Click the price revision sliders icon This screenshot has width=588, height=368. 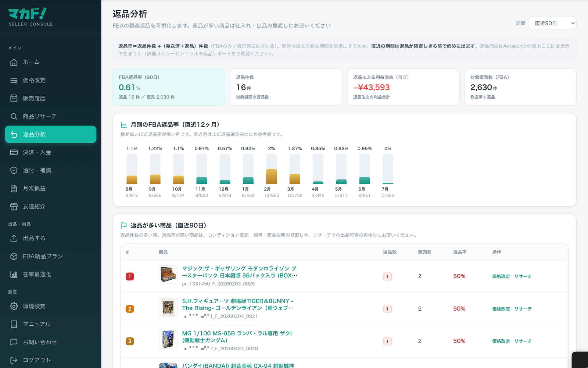(14, 80)
